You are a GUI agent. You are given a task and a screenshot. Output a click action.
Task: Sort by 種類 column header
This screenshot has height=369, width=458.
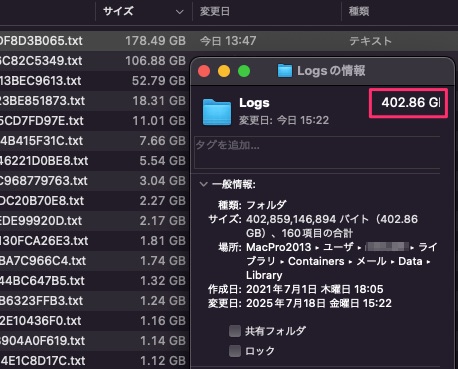359,11
